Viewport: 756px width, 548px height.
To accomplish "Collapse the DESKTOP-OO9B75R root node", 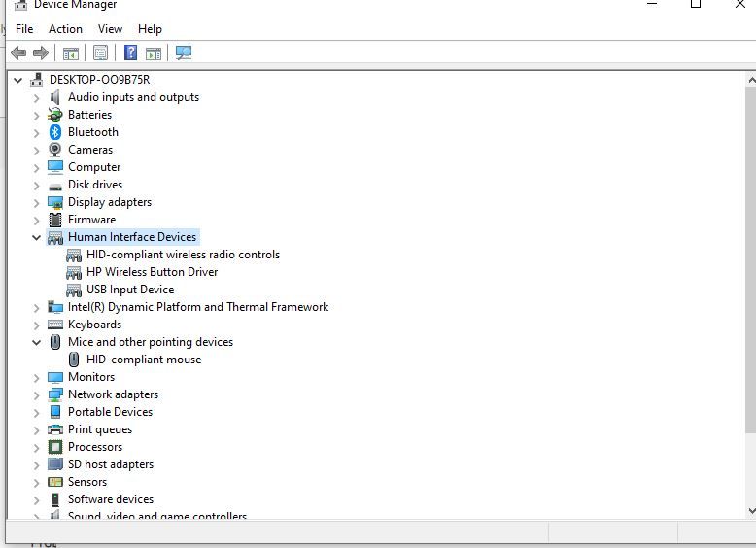I will [18, 80].
